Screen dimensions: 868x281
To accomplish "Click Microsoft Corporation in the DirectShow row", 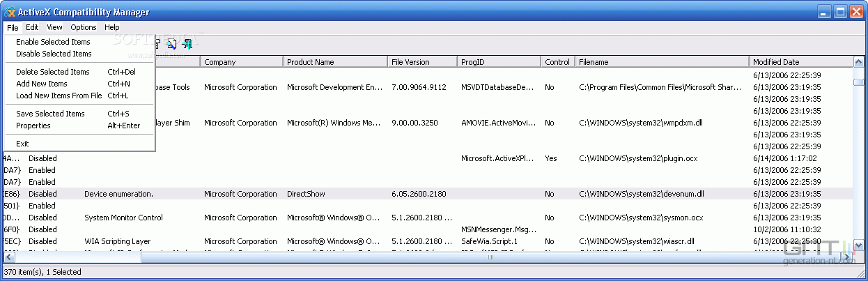I will coord(240,194).
